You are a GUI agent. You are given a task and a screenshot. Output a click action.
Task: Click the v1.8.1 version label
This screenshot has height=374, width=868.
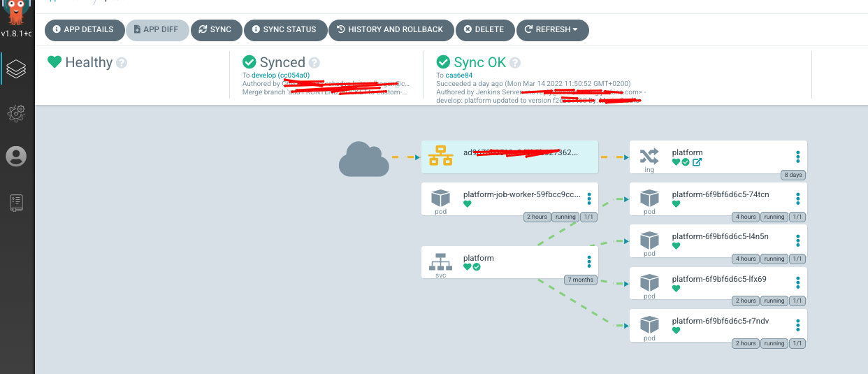pyautogui.click(x=16, y=34)
